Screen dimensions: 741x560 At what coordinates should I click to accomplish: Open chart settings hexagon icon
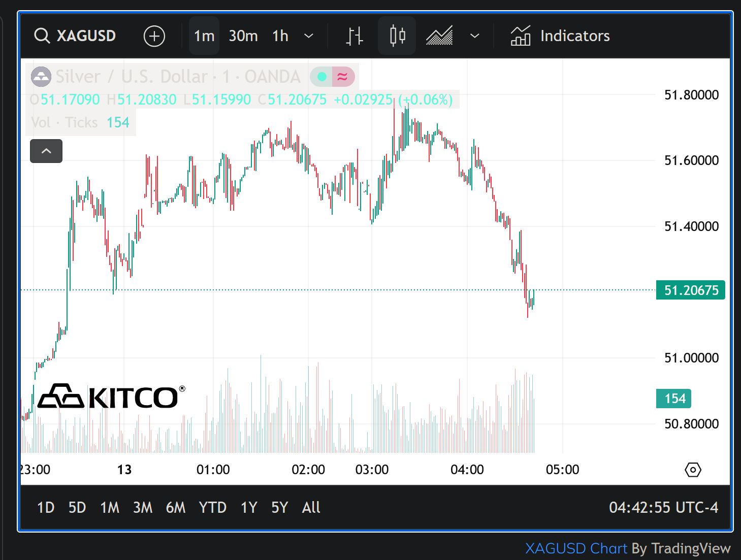[693, 470]
